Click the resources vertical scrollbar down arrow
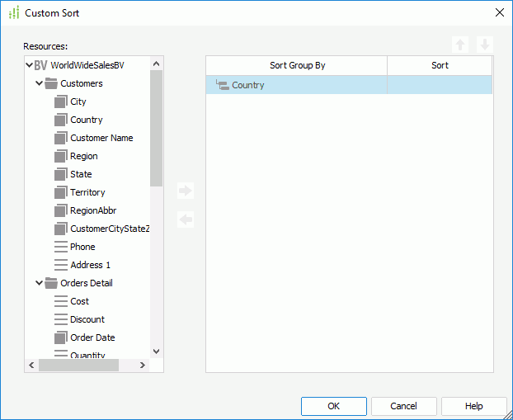This screenshot has height=420, width=513. [x=157, y=351]
